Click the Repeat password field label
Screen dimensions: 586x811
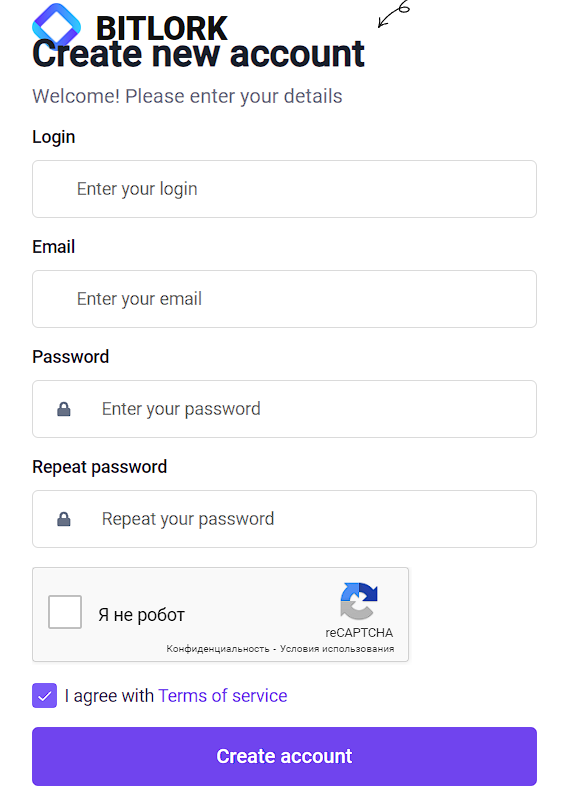click(x=99, y=467)
